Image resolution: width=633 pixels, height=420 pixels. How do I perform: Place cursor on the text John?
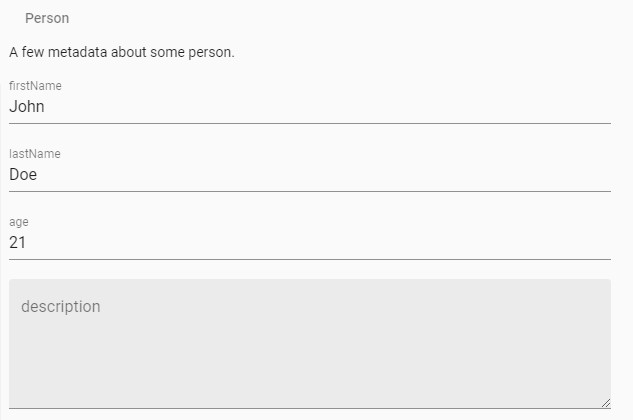click(27, 106)
